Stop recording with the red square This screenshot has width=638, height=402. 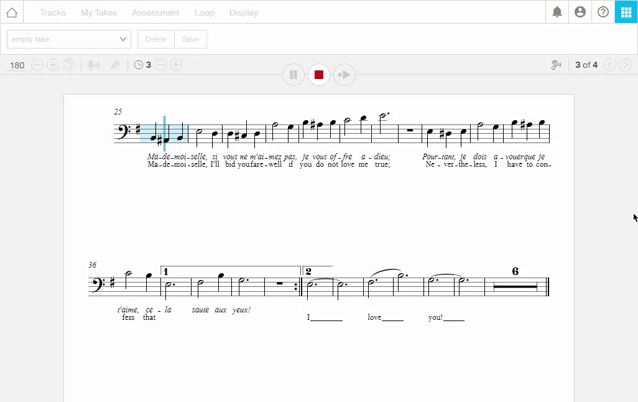pos(319,75)
